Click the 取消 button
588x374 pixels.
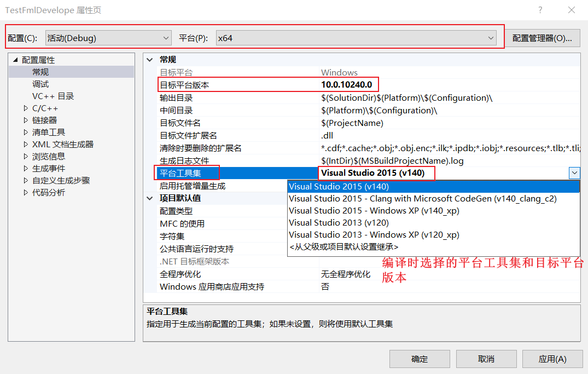pos(486,359)
